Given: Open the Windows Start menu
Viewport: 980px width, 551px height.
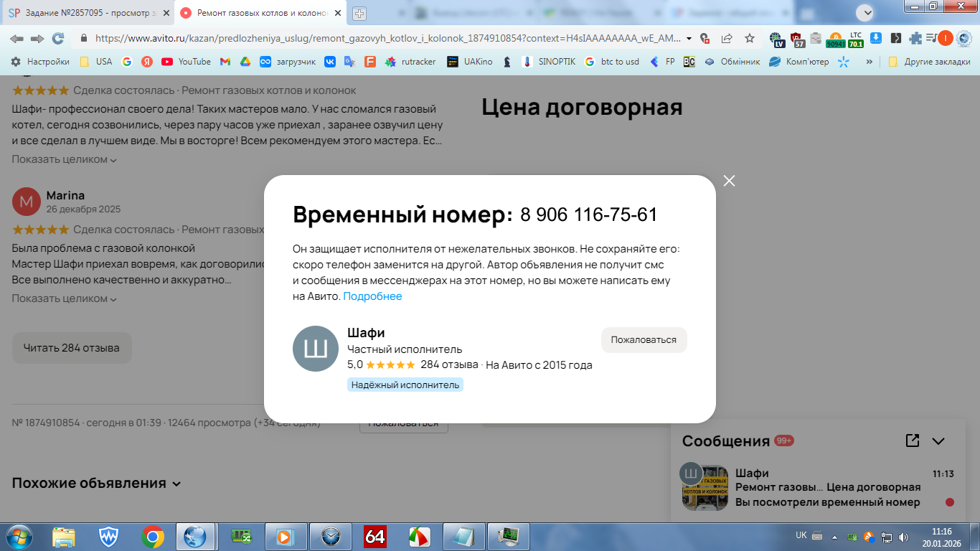Looking at the screenshot, I should 18,537.
